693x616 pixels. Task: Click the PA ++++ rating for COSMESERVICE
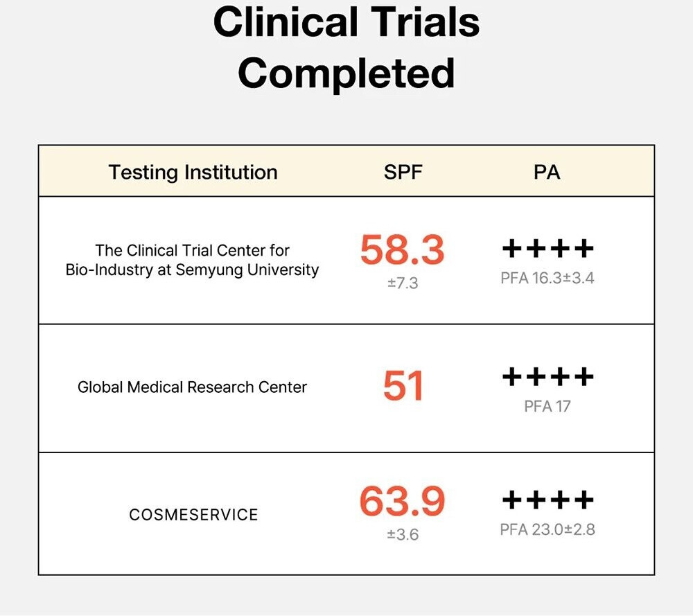[x=547, y=499]
